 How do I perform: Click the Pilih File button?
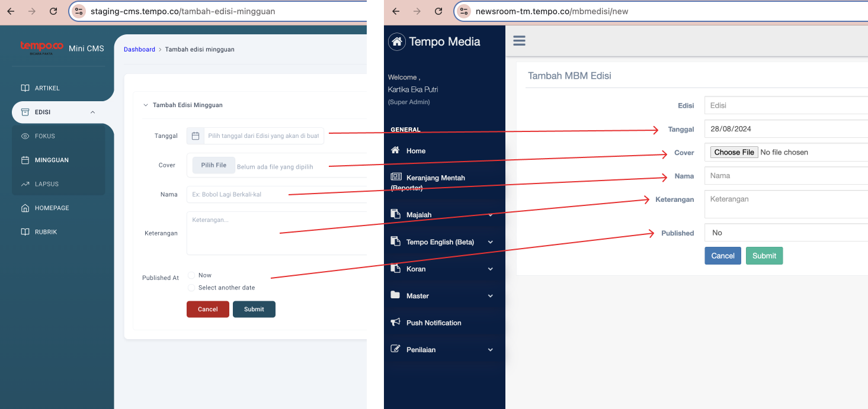tap(213, 165)
